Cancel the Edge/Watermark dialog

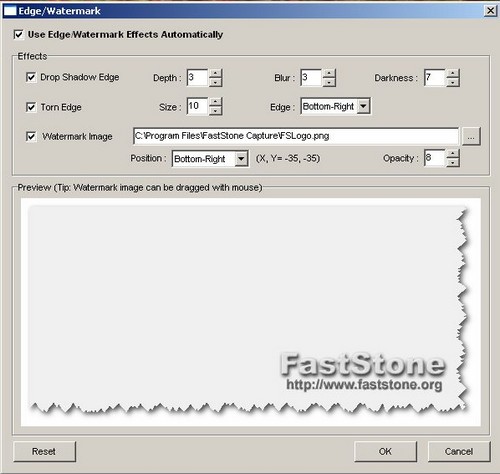pyautogui.click(x=459, y=452)
